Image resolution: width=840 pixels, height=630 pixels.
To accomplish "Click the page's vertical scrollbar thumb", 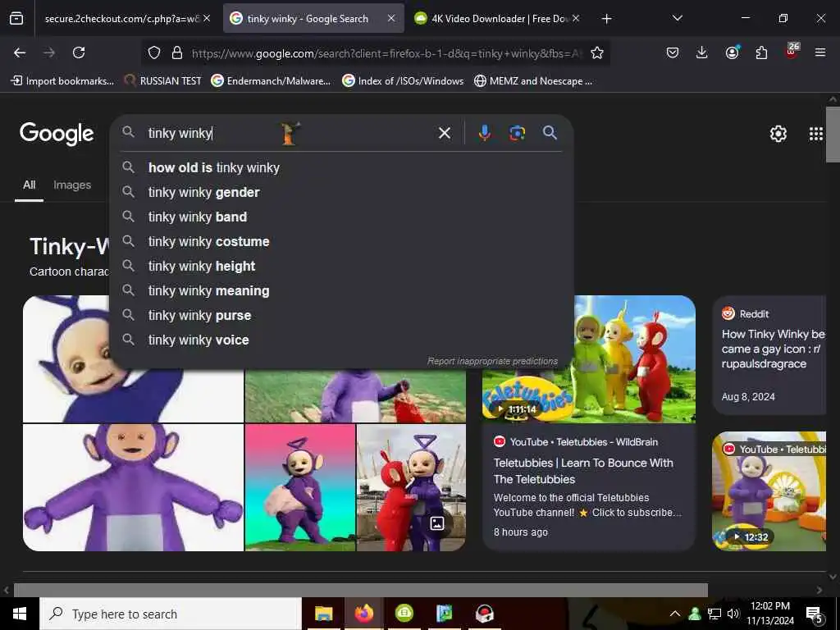I will point(833,134).
